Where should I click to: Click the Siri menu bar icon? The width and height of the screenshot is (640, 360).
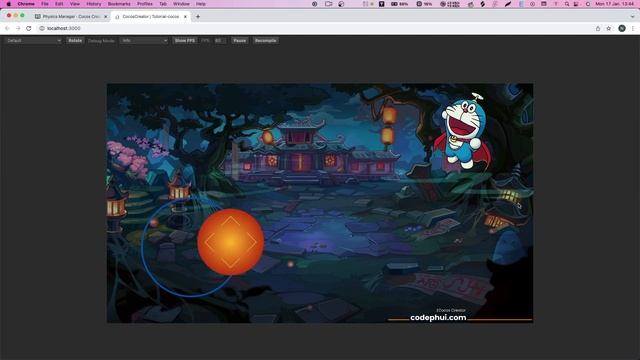coord(588,4)
